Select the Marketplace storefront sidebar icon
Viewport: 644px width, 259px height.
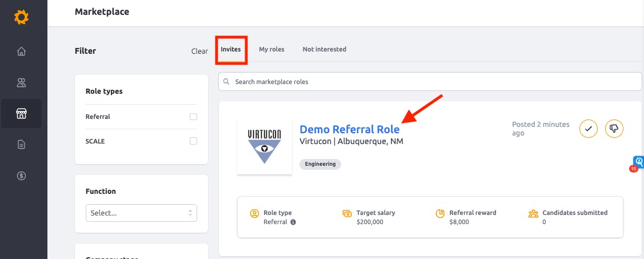click(x=21, y=113)
